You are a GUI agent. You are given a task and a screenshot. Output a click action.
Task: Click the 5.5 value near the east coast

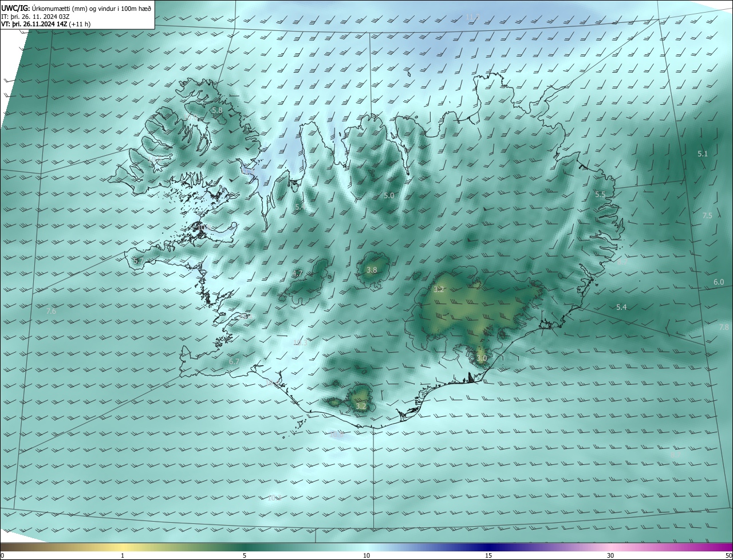click(x=600, y=195)
